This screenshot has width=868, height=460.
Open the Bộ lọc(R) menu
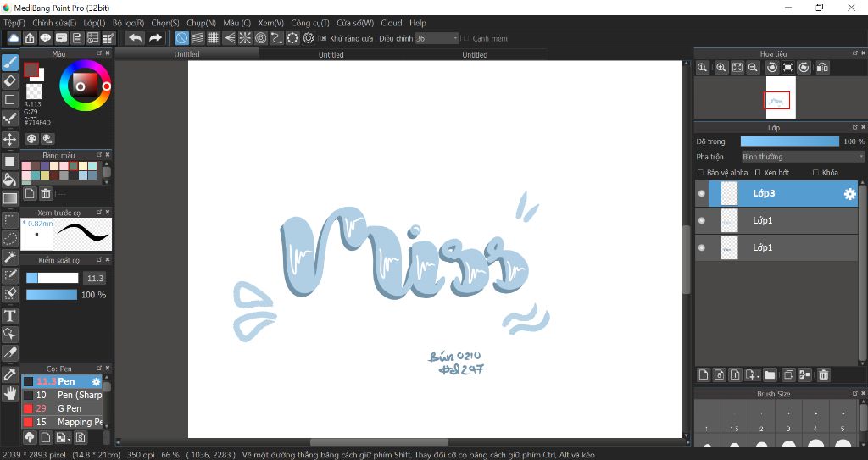click(x=129, y=23)
